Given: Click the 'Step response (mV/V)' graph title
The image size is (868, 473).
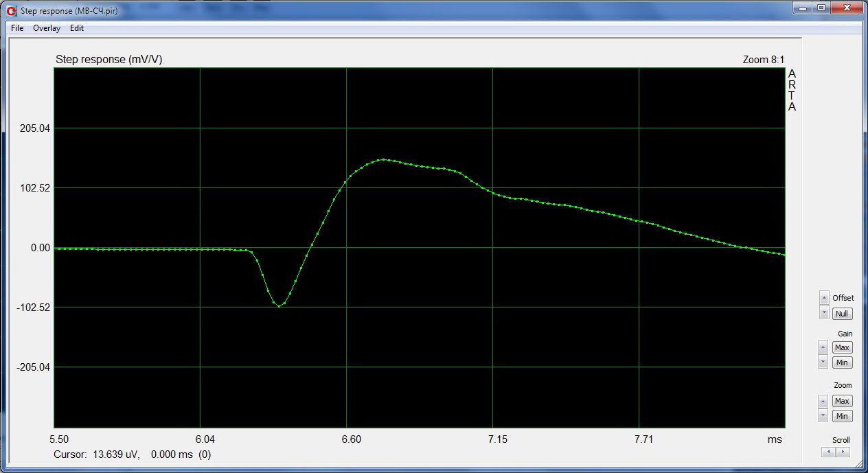Looking at the screenshot, I should point(109,60).
